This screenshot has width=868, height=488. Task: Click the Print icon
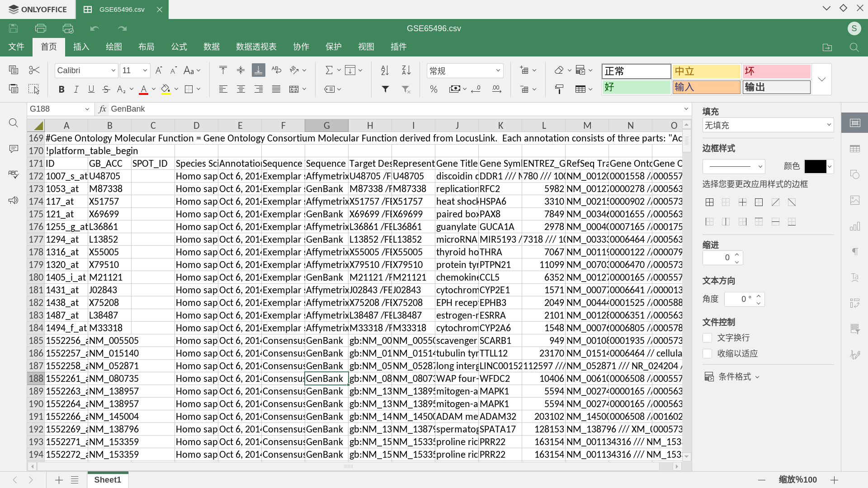pos(41,28)
